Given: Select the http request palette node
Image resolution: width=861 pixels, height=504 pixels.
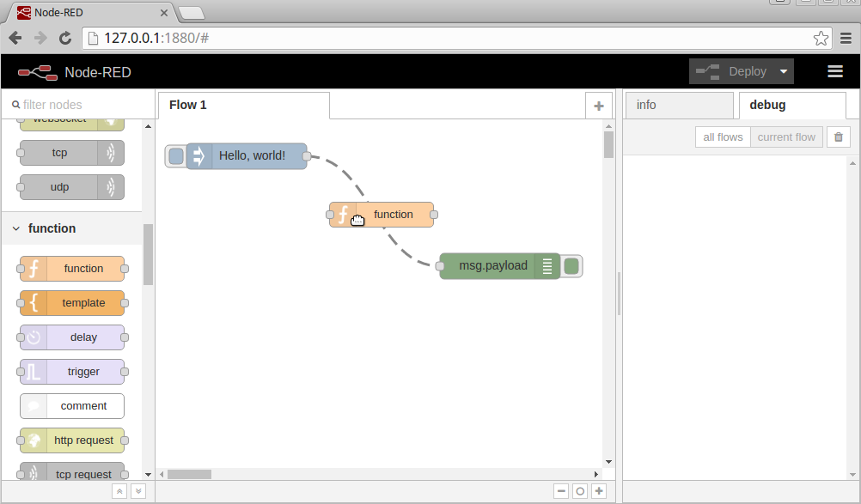Looking at the screenshot, I should tap(71, 440).
